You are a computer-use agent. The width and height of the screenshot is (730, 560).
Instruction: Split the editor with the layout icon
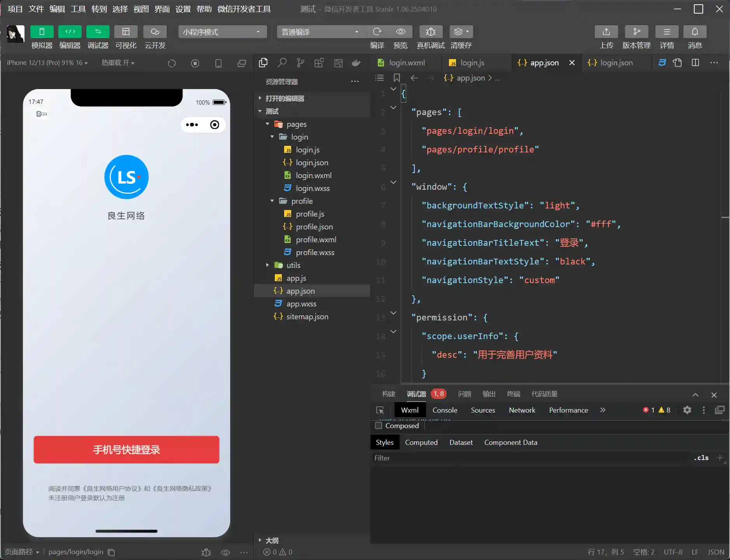coord(695,63)
